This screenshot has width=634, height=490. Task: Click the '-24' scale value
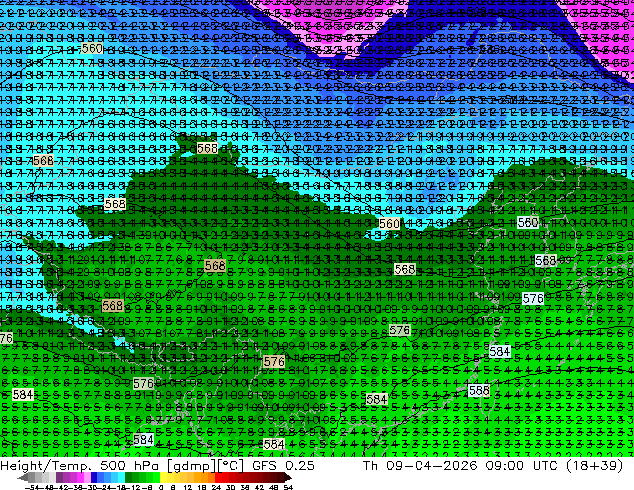[105, 488]
